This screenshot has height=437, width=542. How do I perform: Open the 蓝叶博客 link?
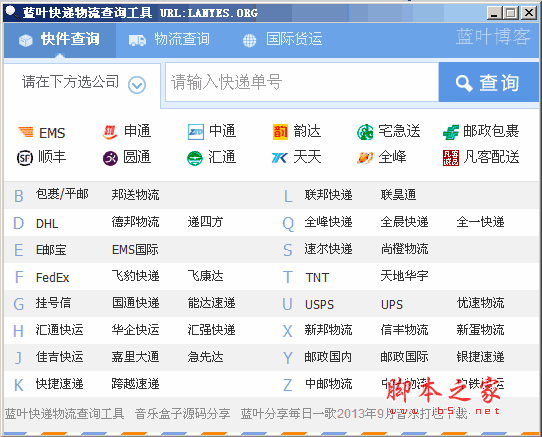(x=493, y=37)
